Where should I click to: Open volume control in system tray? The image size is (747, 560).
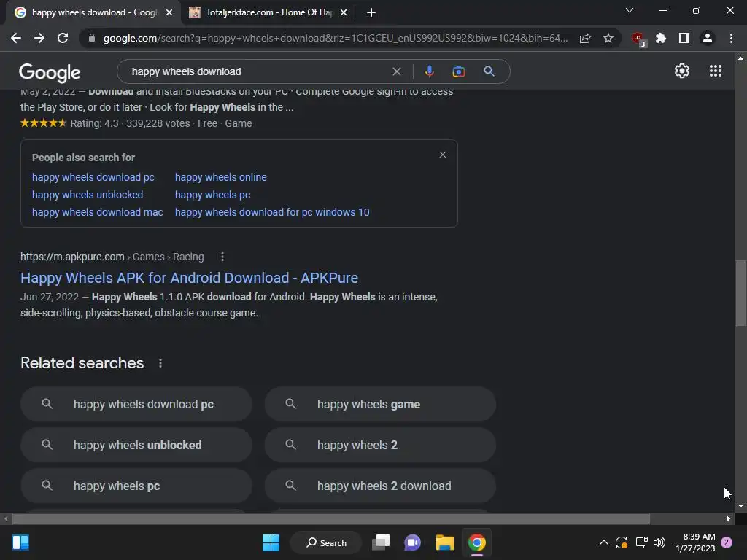click(659, 542)
